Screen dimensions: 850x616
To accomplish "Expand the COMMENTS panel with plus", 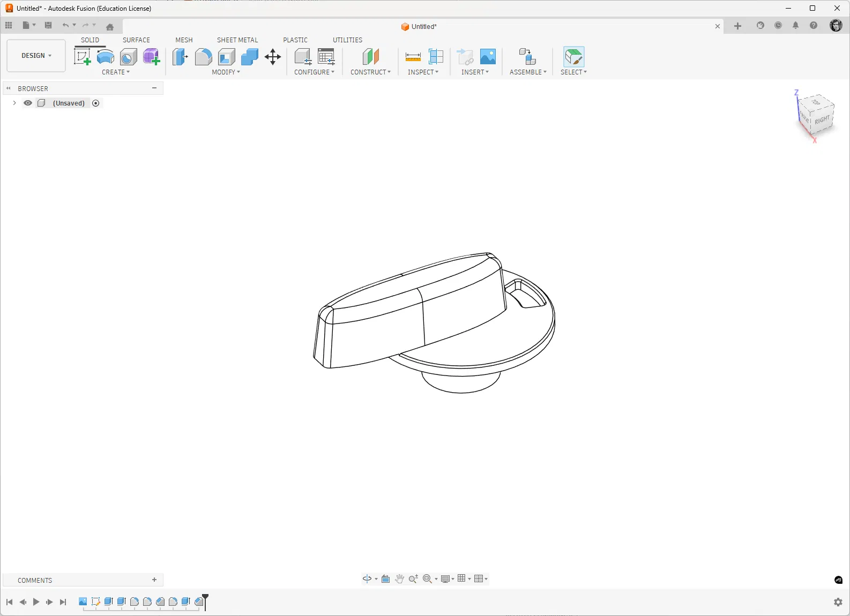I will [x=154, y=580].
